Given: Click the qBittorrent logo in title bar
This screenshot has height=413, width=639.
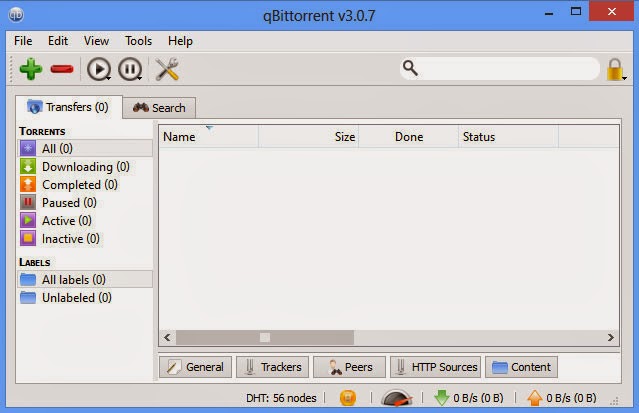Looking at the screenshot, I should point(16,15).
